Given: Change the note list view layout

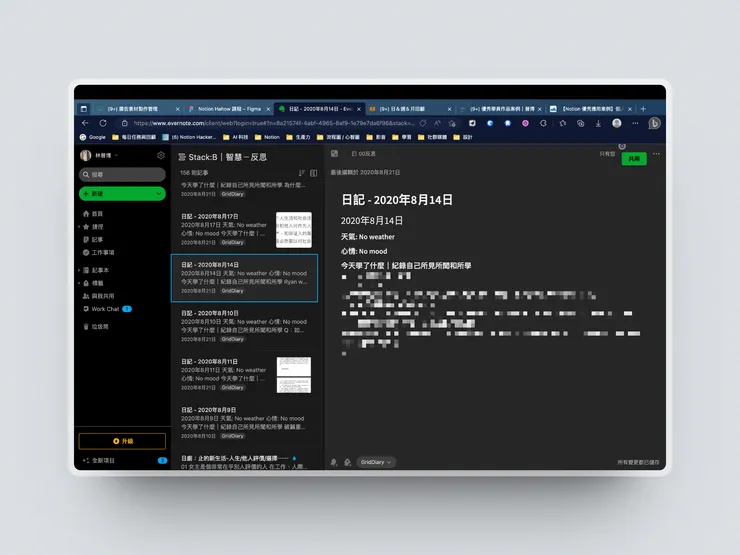Looking at the screenshot, I should point(313,173).
